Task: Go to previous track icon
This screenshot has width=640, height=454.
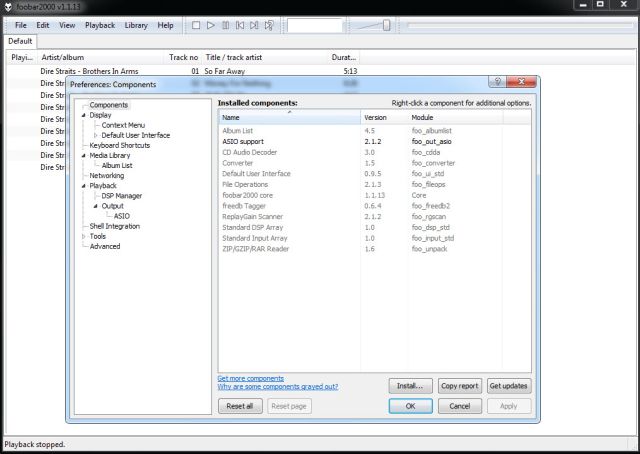Action: click(240, 25)
